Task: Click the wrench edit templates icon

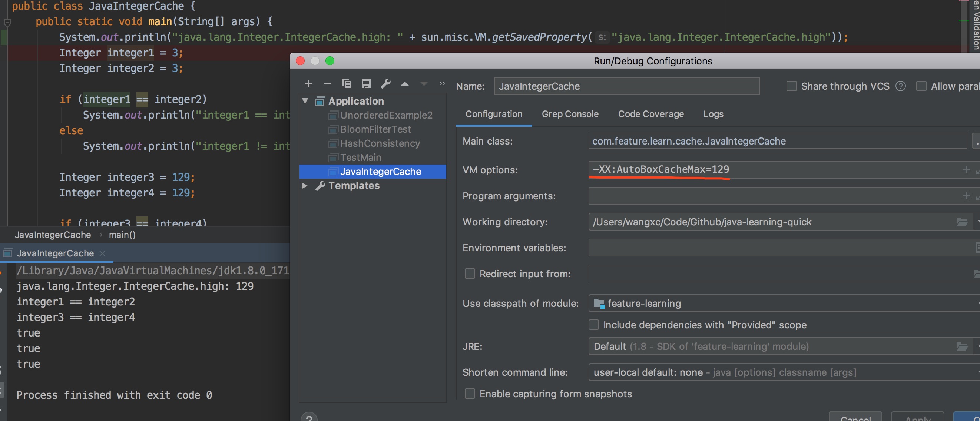Action: click(x=385, y=84)
